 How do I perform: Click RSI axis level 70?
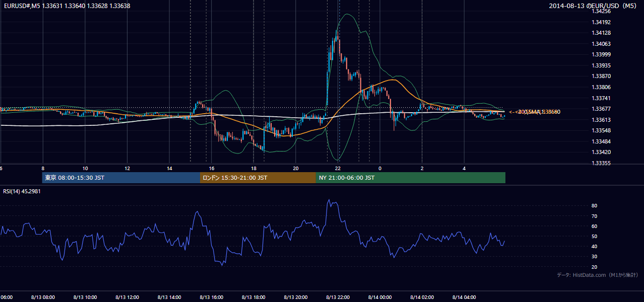click(x=594, y=216)
